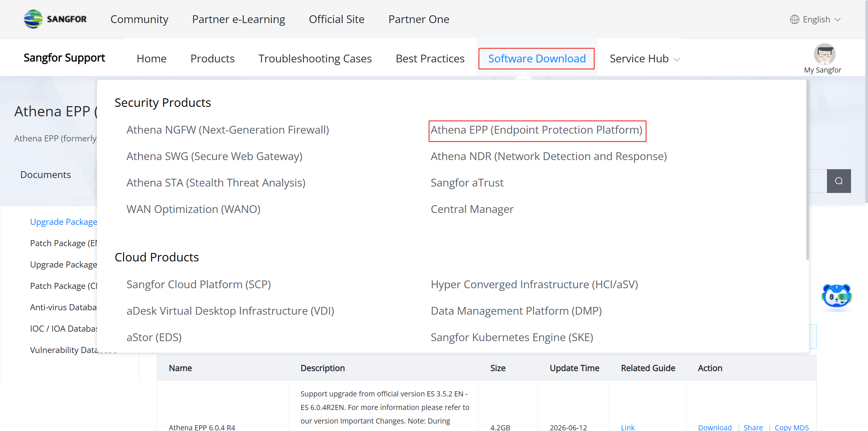The height and width of the screenshot is (431, 868).
Task: Open the My Sangfor avatar
Action: tap(824, 54)
